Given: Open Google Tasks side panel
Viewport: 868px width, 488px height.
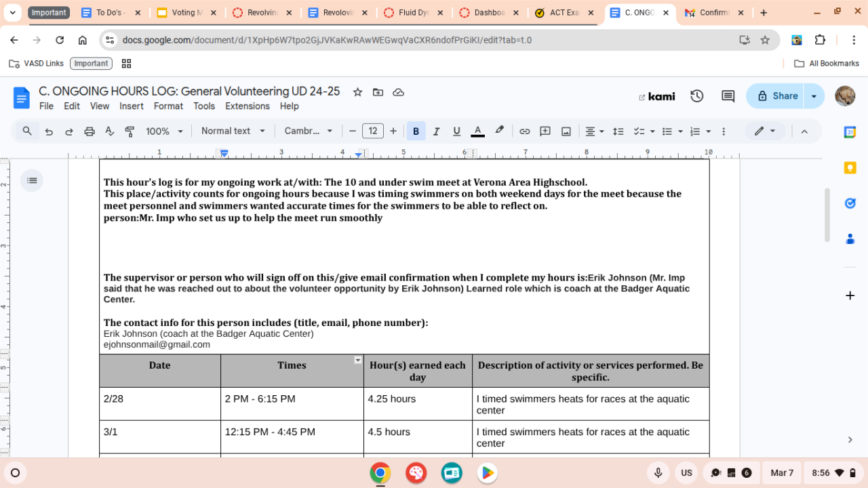Looking at the screenshot, I should pyautogui.click(x=850, y=203).
